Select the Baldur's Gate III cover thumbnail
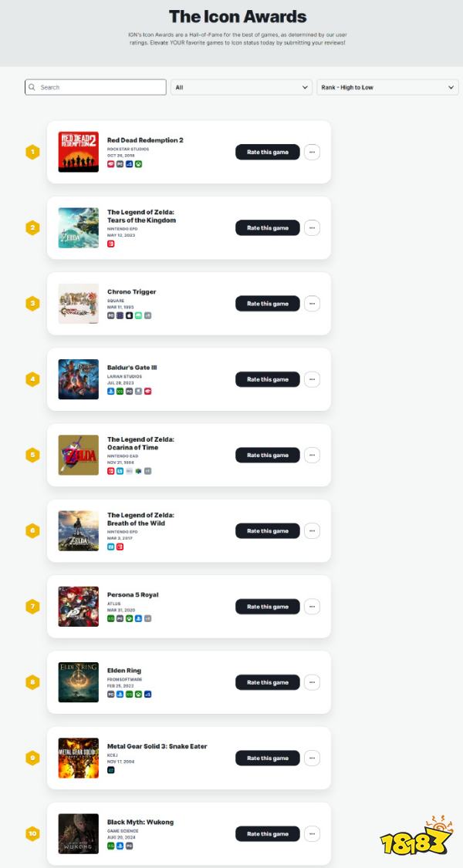 point(79,379)
